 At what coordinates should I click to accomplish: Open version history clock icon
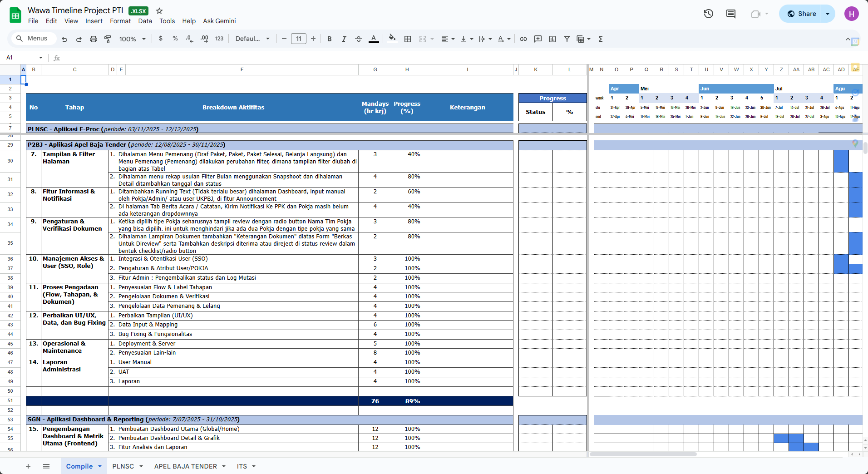click(708, 14)
